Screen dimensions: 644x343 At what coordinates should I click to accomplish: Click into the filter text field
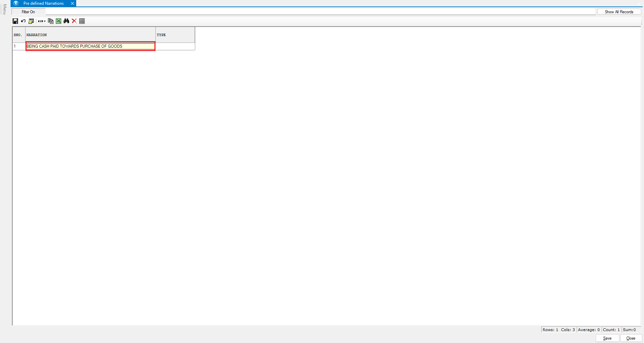pos(320,12)
